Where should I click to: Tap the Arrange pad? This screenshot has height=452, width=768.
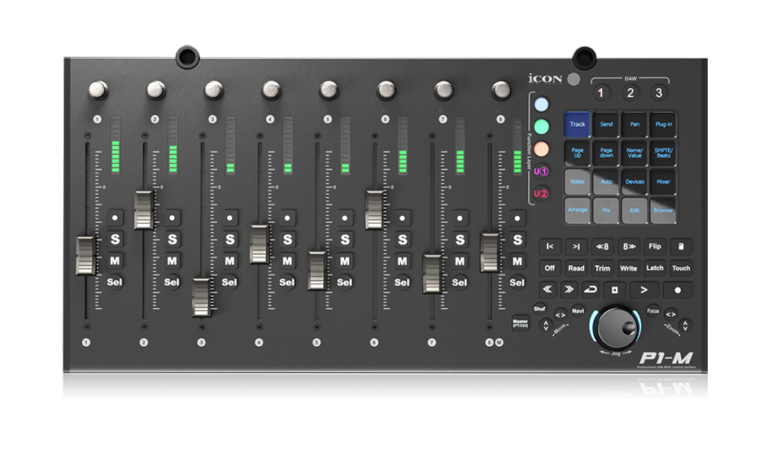(577, 211)
